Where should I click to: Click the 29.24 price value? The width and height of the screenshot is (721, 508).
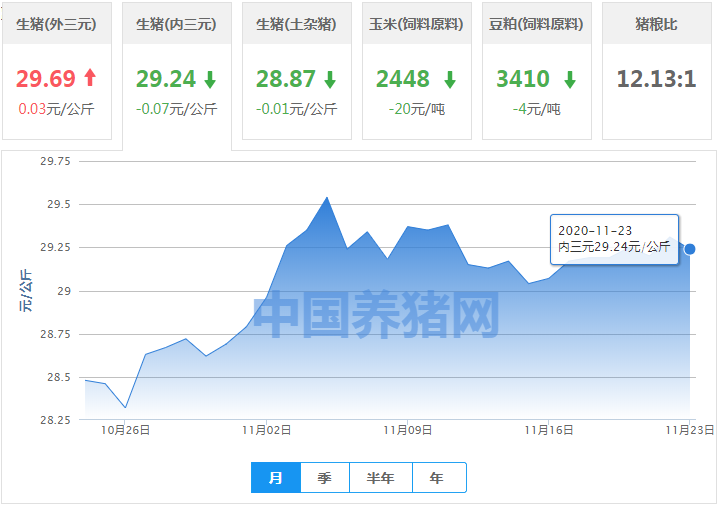tap(166, 79)
